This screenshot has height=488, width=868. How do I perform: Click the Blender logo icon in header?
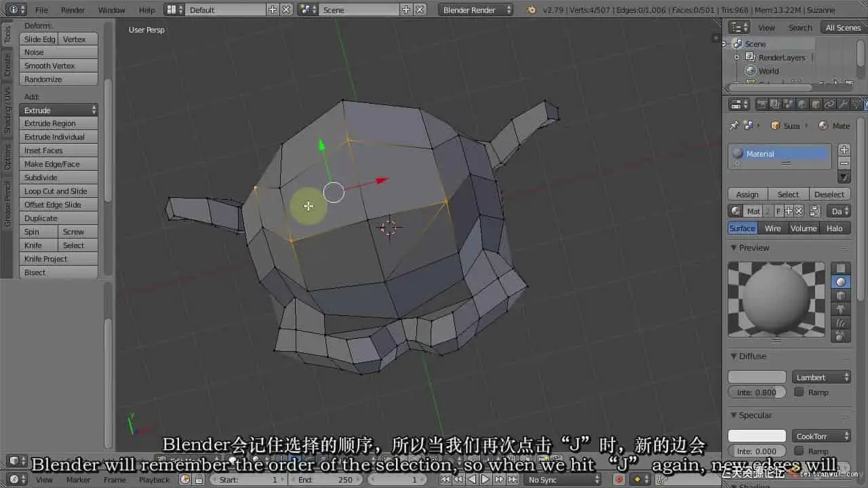531,9
